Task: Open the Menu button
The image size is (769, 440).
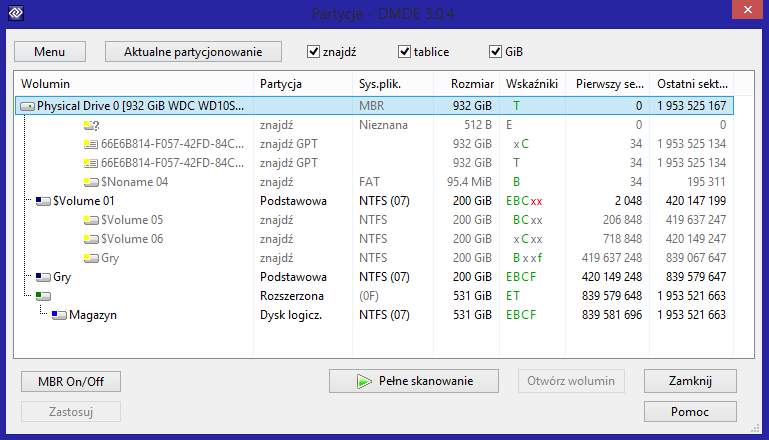Action: (x=50, y=52)
